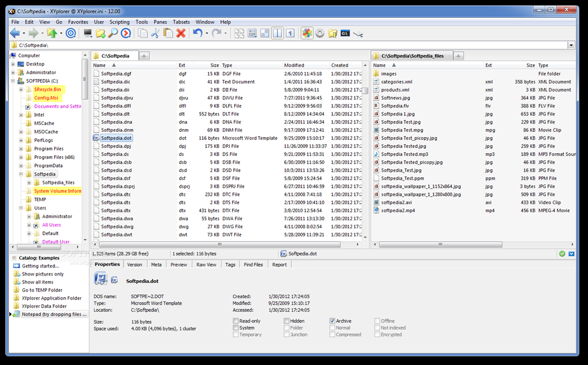The width and height of the screenshot is (588, 365).
Task: Toggle the Encrypted attribute checkbox
Action: [x=377, y=334]
